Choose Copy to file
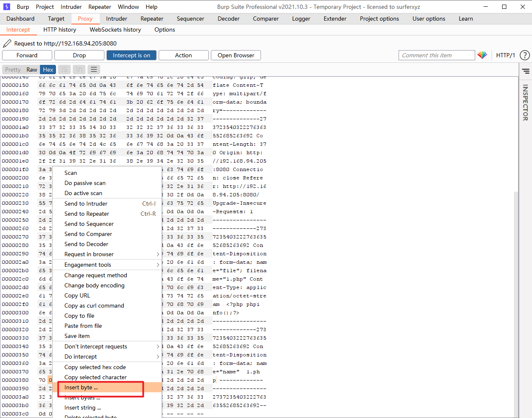The width and height of the screenshot is (532, 418). coord(107,316)
